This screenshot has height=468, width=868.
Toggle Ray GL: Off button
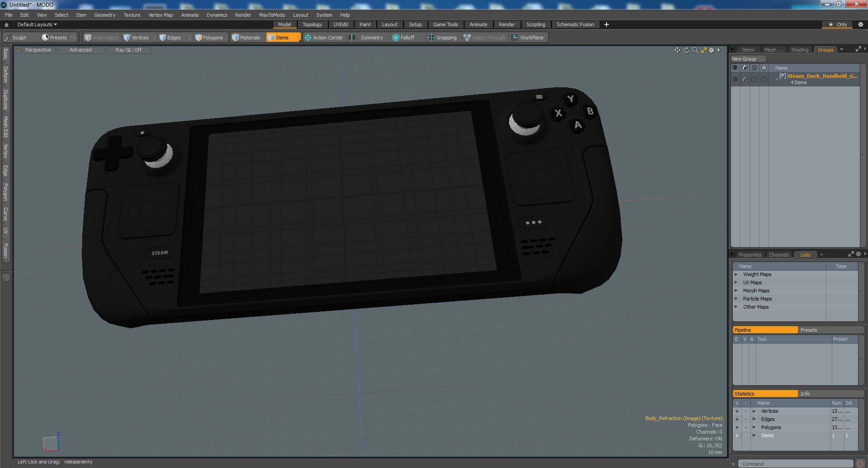[128, 50]
